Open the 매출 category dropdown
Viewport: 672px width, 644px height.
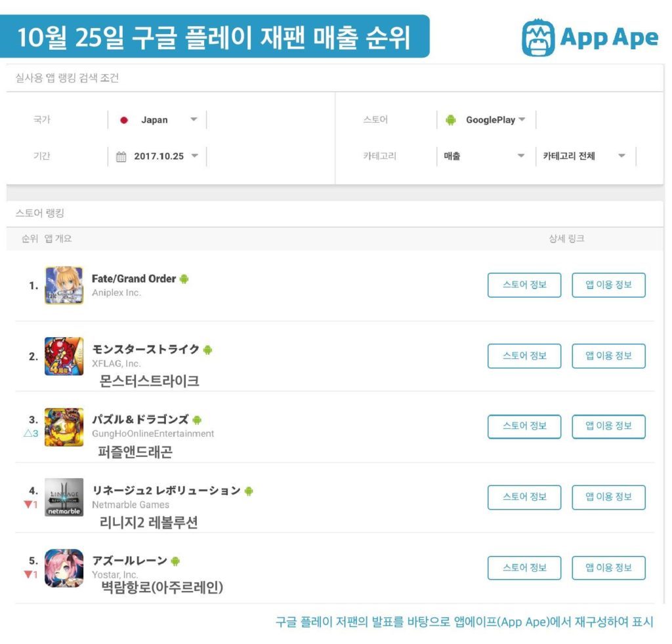click(x=486, y=156)
